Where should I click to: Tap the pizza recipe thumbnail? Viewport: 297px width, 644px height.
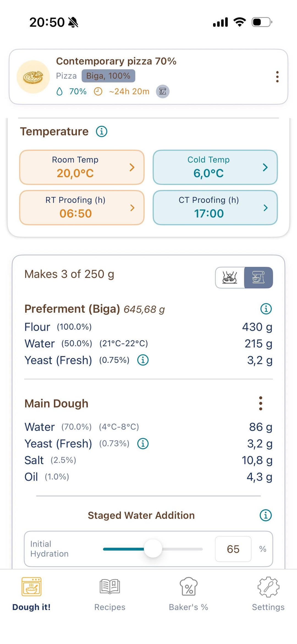point(33,77)
